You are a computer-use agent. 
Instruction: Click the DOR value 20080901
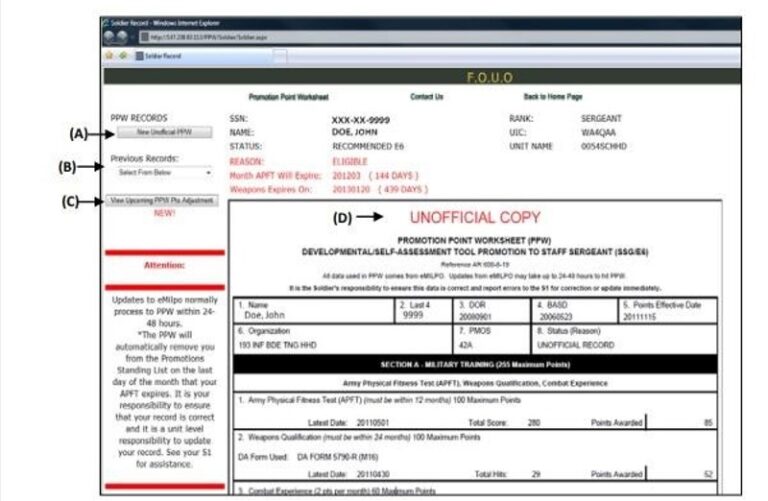point(475,317)
